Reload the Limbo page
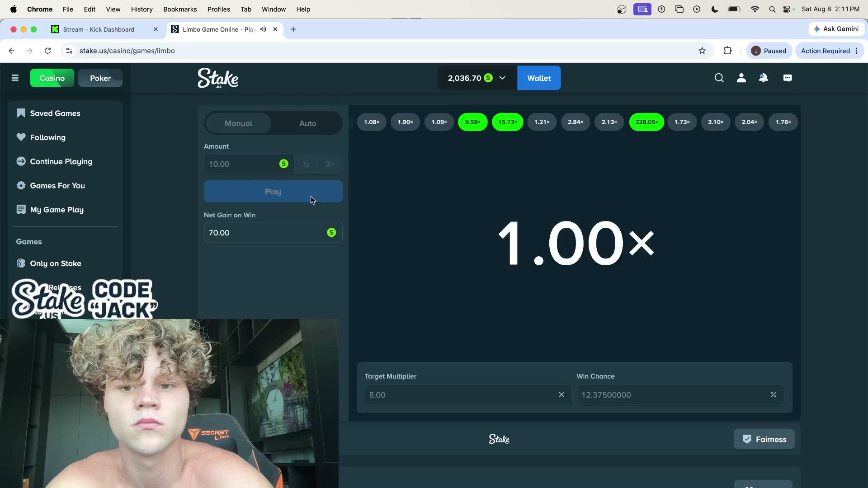The width and height of the screenshot is (868, 488). pyautogui.click(x=47, y=51)
